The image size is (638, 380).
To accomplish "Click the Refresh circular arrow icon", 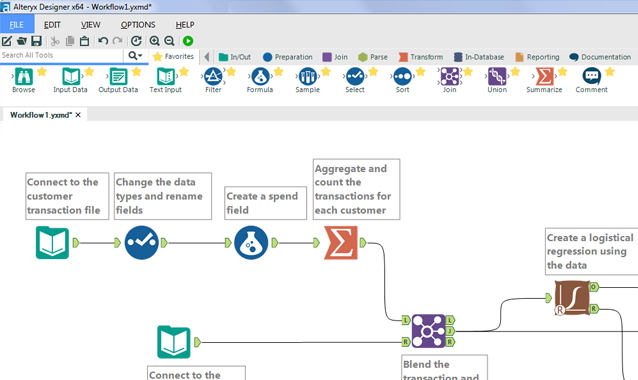I will (x=136, y=41).
